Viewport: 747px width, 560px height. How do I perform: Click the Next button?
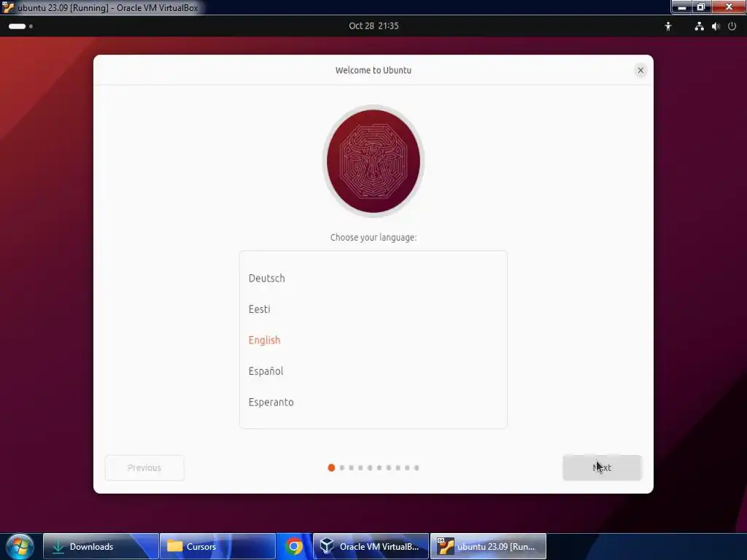tap(602, 467)
